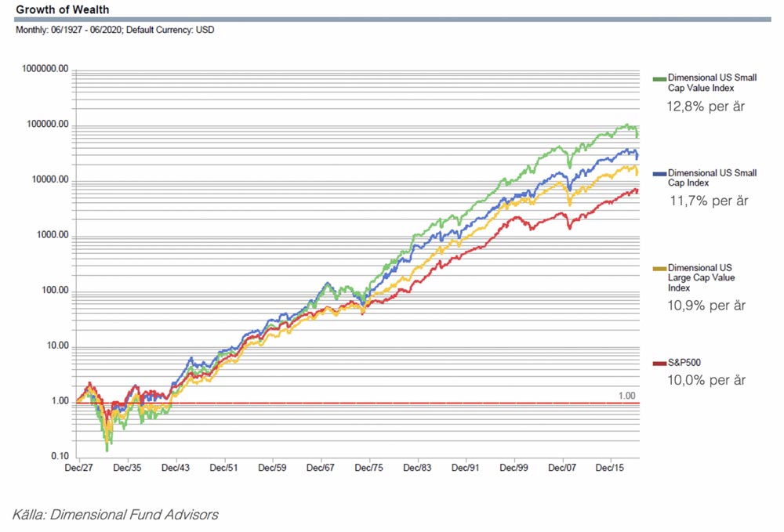
Task: Click the '1000.00' y-axis label
Action: click(53, 235)
